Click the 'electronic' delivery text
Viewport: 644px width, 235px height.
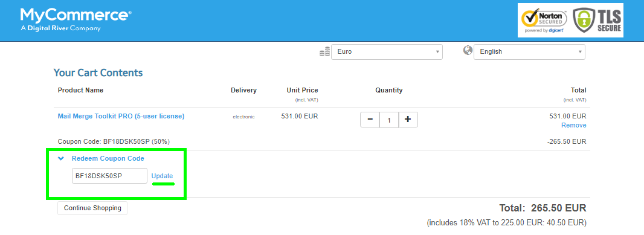pyautogui.click(x=243, y=117)
